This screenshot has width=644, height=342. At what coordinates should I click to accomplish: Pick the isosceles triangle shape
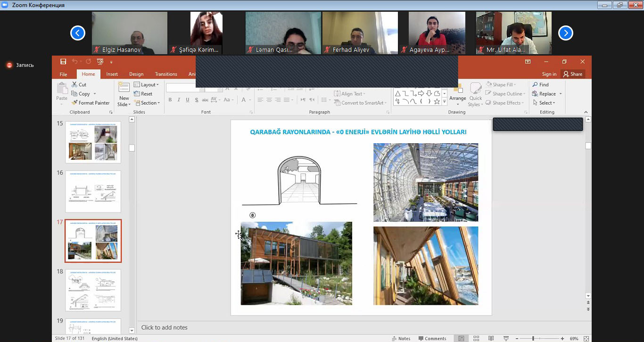coord(398,93)
